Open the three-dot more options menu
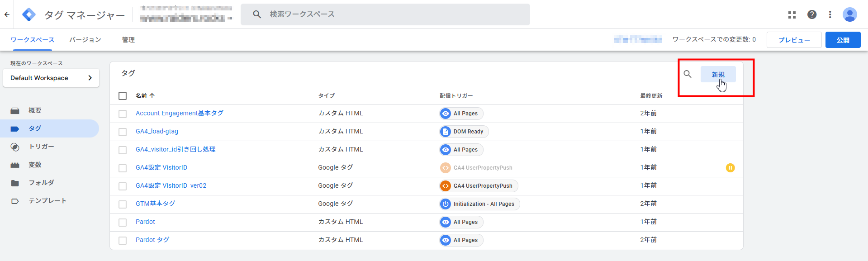This screenshot has width=868, height=261. (x=830, y=14)
